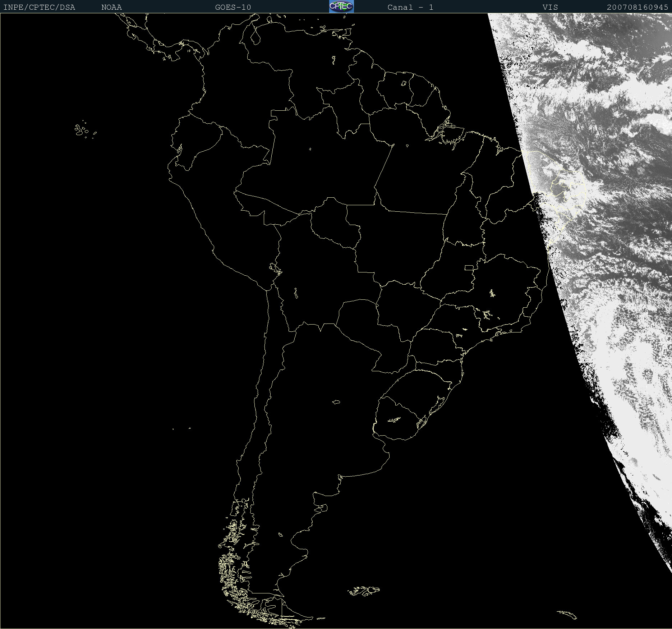Click the INPE/CPTEC/DSA header text
672x629 pixels.
point(39,7)
